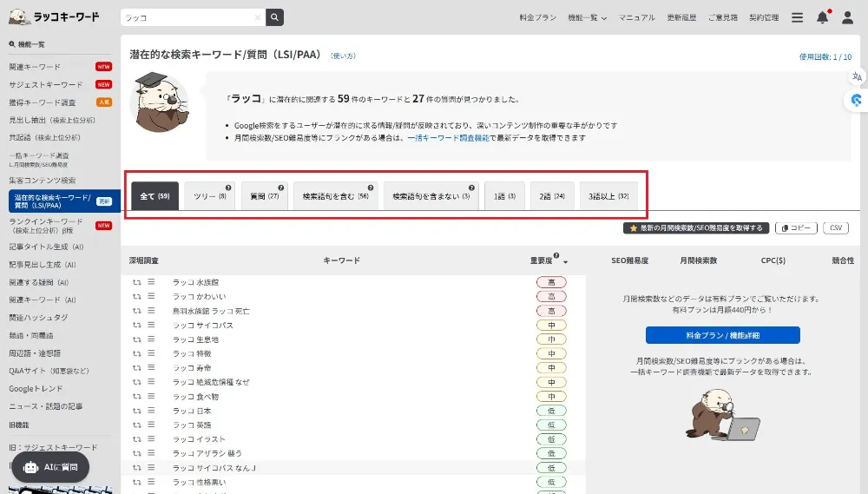
Task: Click the blue floating icon below the translate icon
Action: 857,100
